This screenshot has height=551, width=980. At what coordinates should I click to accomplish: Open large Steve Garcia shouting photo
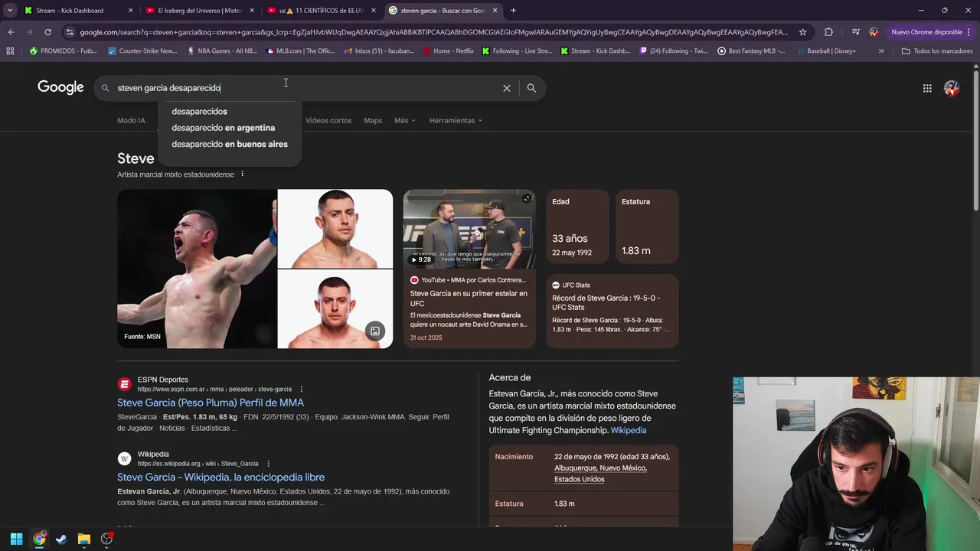197,269
